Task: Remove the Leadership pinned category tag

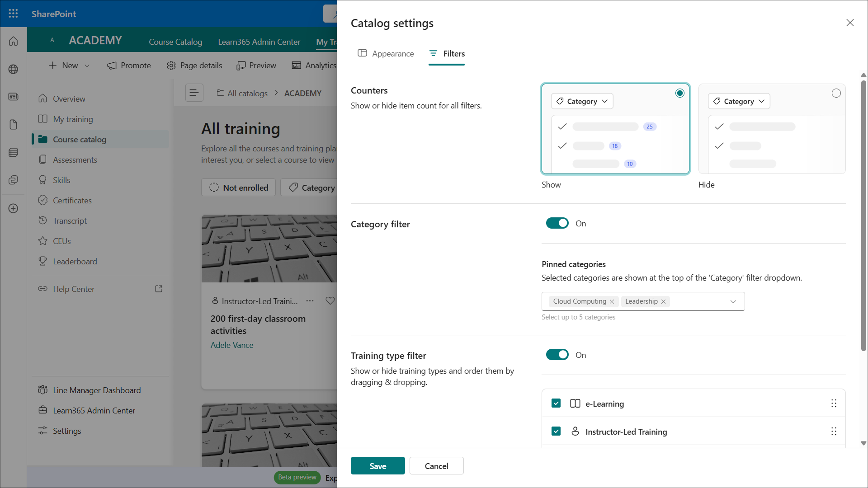Action: (x=663, y=301)
